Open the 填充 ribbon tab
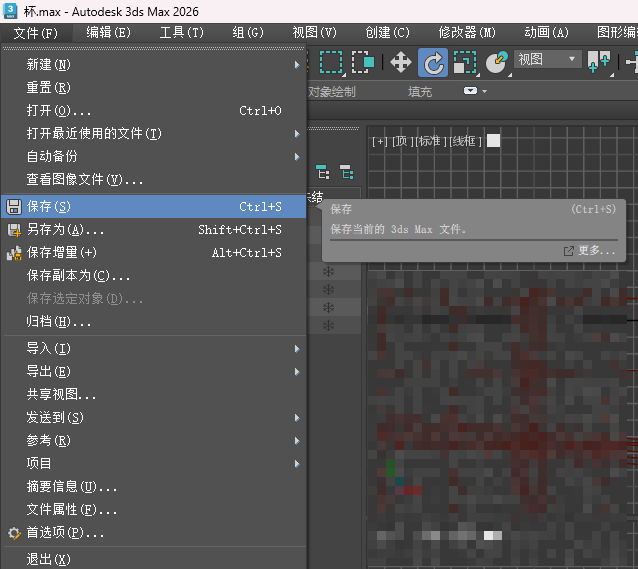Viewport: 638px width, 569px height. click(x=420, y=92)
